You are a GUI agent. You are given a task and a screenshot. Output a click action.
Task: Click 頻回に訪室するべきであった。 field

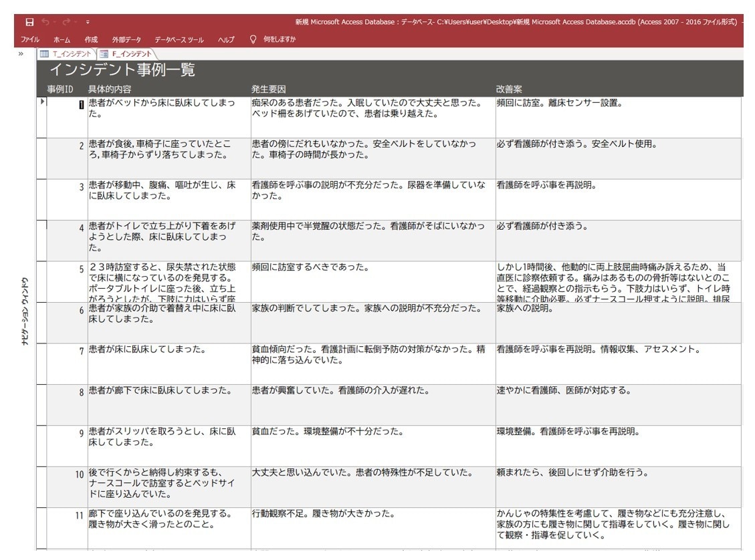pos(373,282)
